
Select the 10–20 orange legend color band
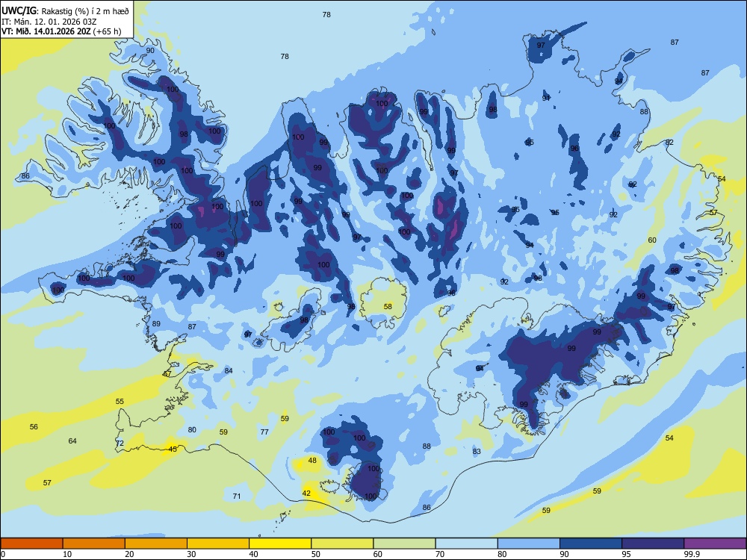click(x=94, y=544)
